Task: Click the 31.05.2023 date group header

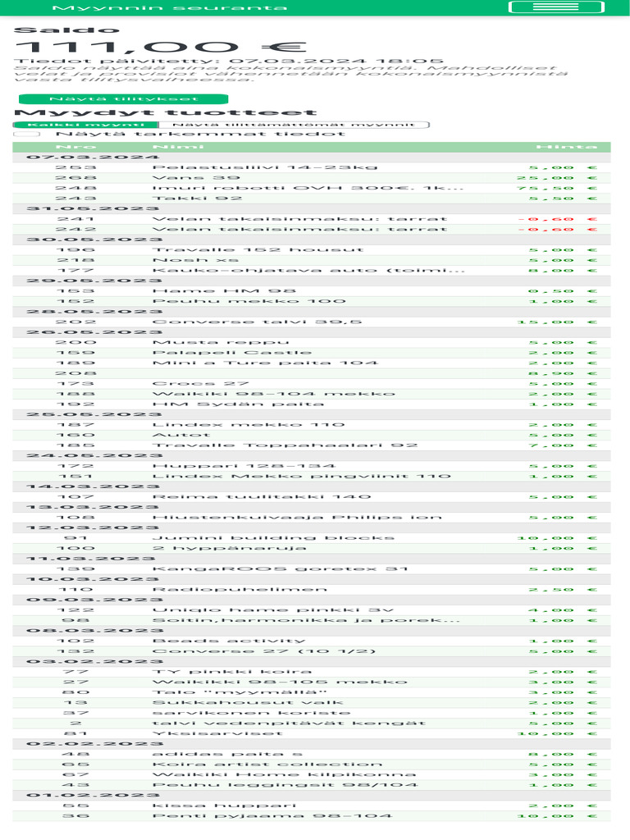Action: pos(311,208)
